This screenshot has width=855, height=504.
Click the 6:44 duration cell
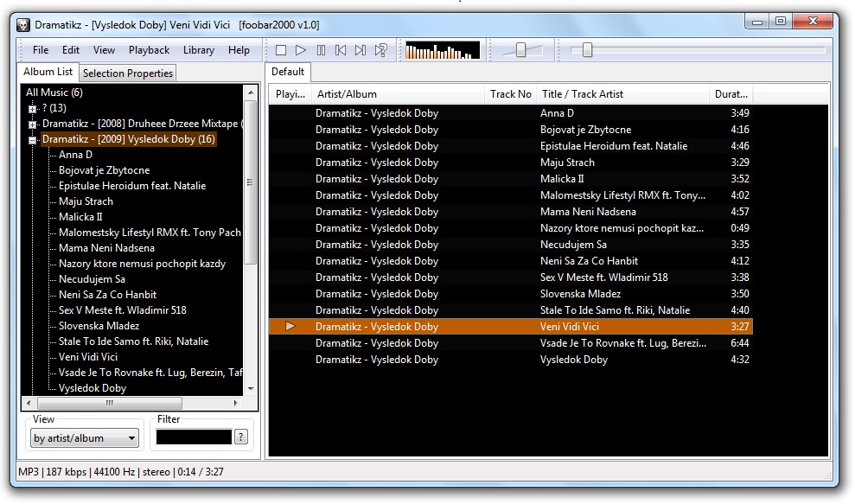pyautogui.click(x=739, y=342)
